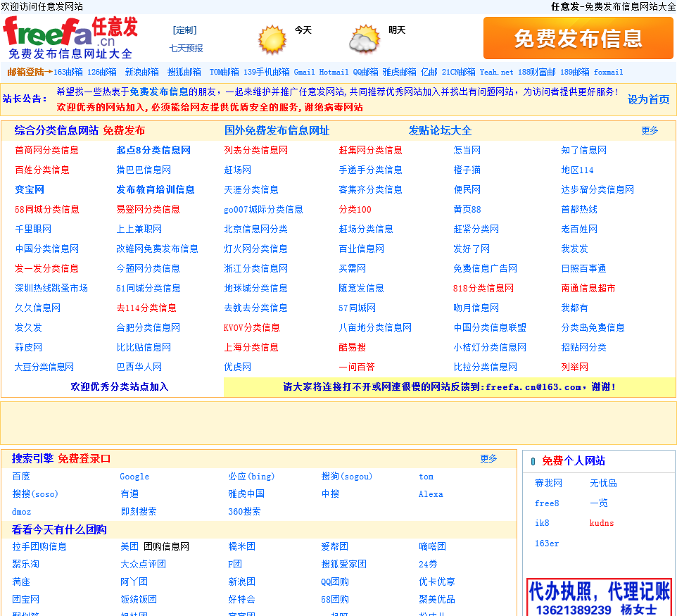The width and height of the screenshot is (677, 616).
Task: Open 黄页88 link
Action: pos(467,210)
